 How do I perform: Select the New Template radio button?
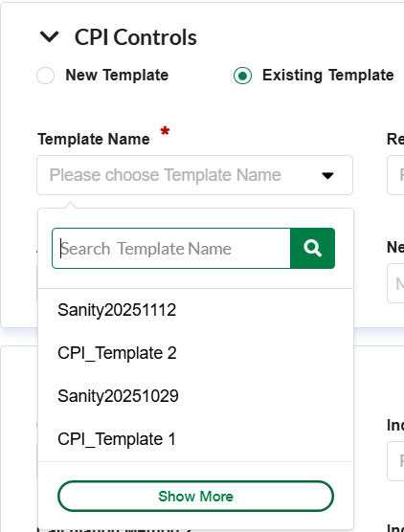coord(46,76)
